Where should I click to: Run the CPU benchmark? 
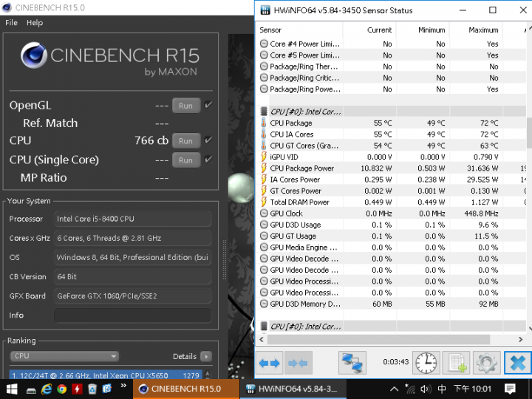(186, 141)
